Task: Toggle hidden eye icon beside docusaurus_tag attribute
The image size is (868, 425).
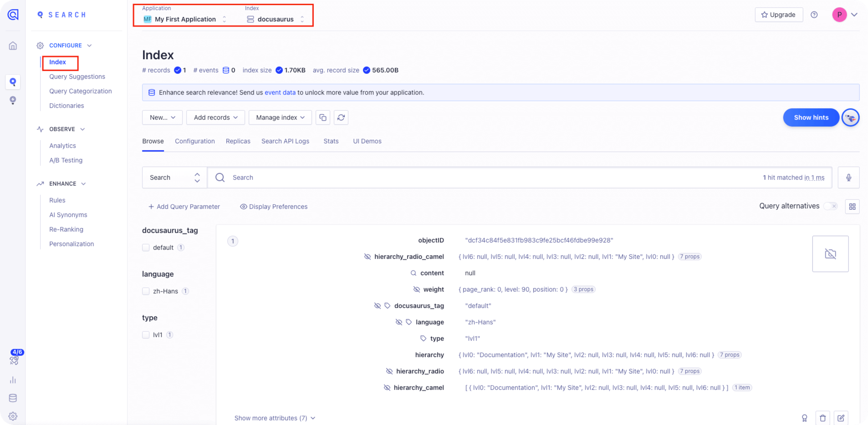Action: [x=378, y=306]
